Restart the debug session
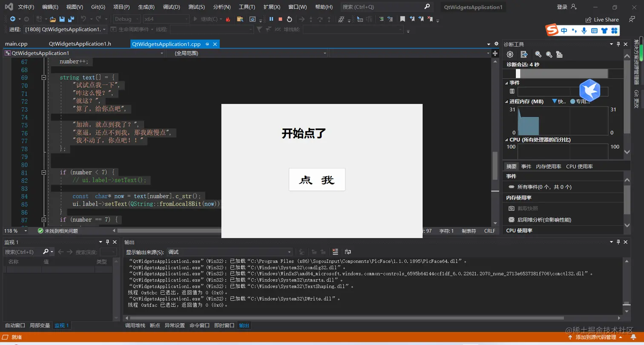Screen dimensions: 644x345 pos(290,19)
